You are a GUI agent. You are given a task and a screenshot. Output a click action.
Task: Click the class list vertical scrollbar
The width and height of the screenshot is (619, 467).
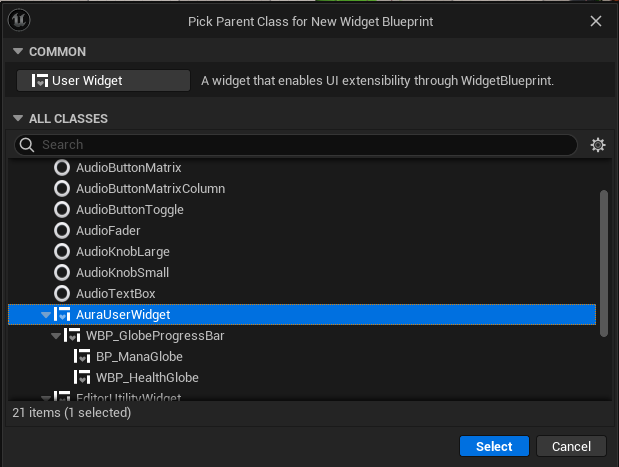[x=602, y=260]
